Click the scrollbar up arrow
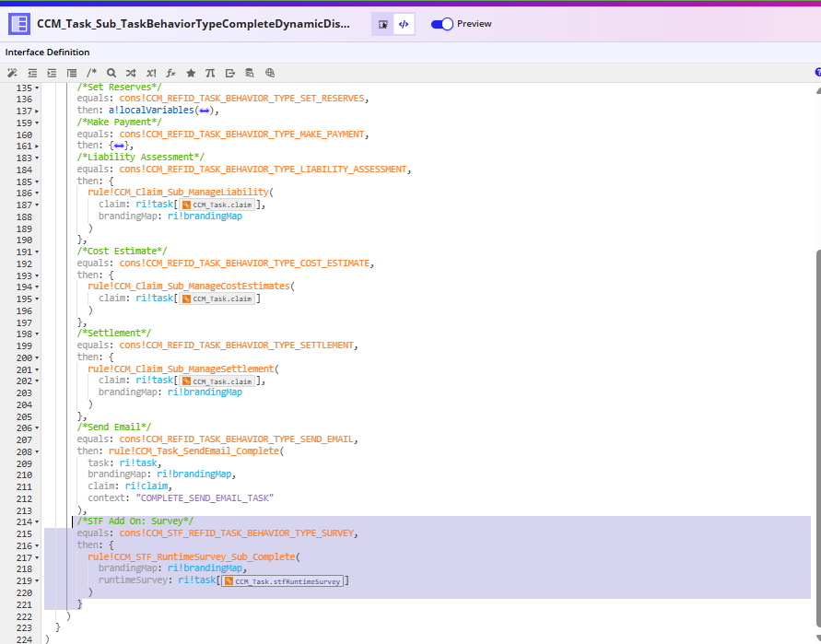This screenshot has width=821, height=644. [818, 90]
